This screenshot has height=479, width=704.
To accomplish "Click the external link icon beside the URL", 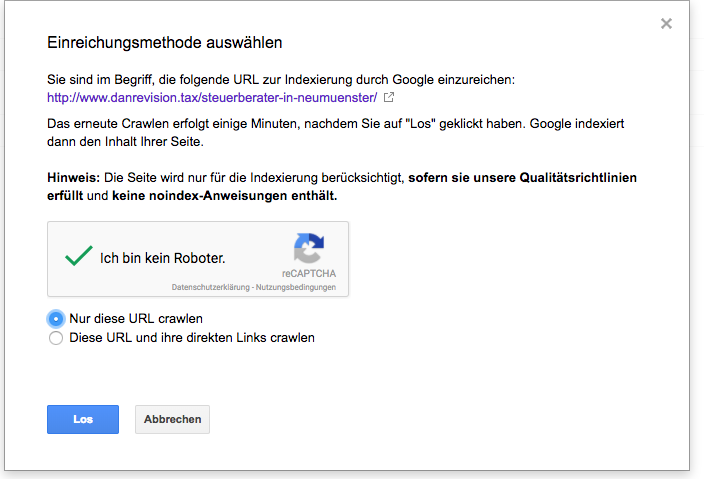I will pyautogui.click(x=389, y=97).
